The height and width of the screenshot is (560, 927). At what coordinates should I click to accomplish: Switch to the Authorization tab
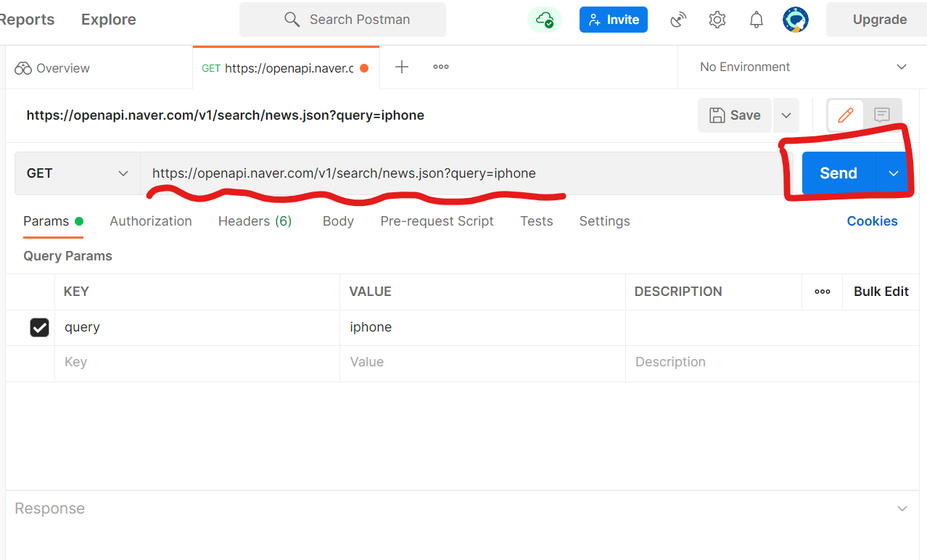coord(151,221)
